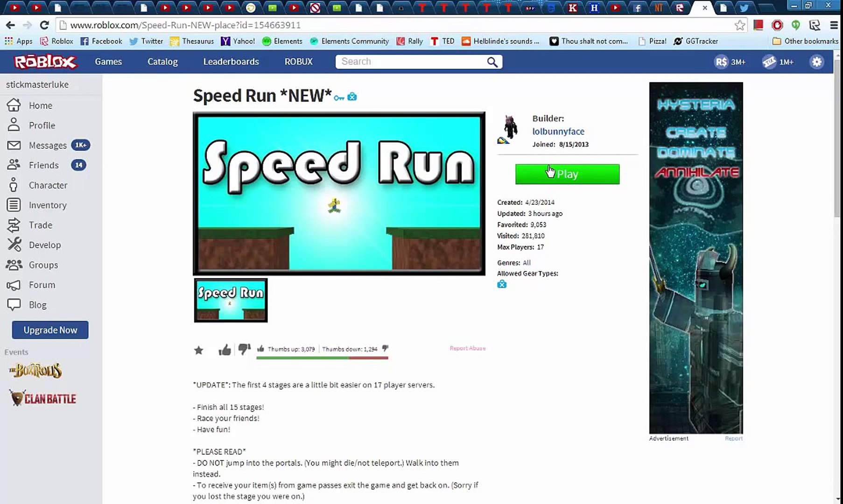Open the ROBUX menu item
This screenshot has height=504, width=843.
click(x=299, y=62)
